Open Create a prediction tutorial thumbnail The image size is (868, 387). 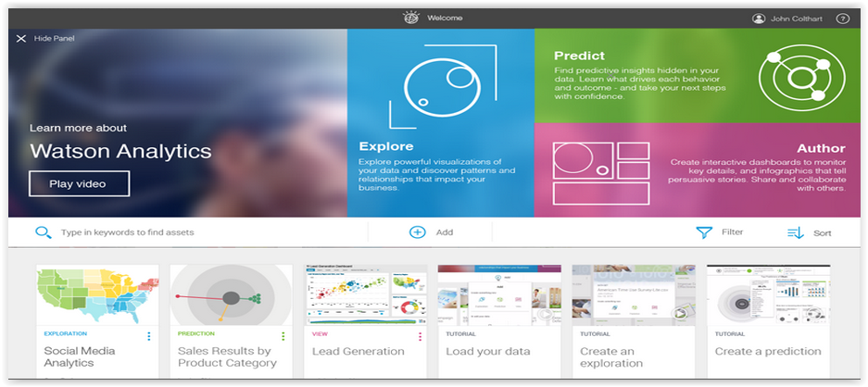(768, 294)
